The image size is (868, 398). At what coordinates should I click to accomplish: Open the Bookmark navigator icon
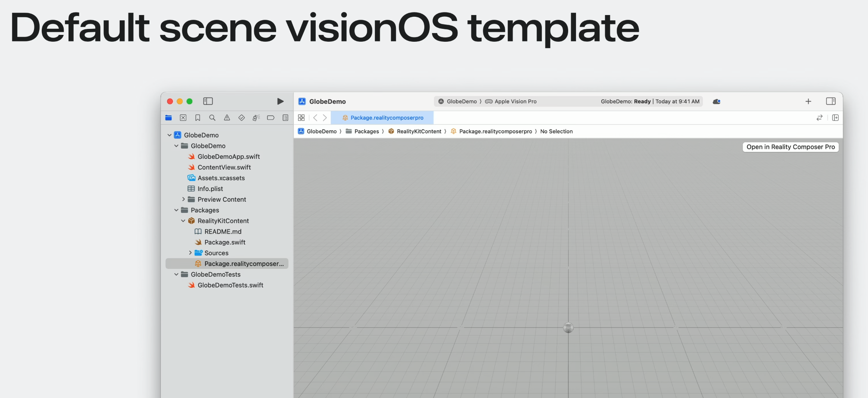198,117
